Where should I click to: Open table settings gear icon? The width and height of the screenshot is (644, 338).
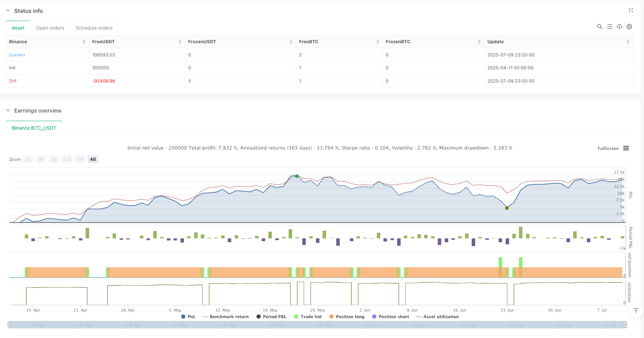629,26
